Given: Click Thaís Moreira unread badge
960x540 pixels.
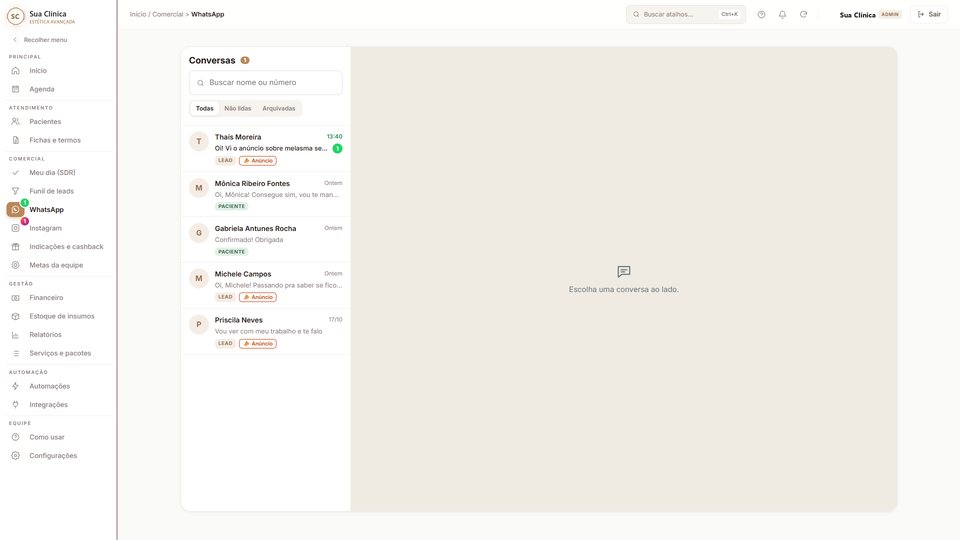Looking at the screenshot, I should (337, 148).
